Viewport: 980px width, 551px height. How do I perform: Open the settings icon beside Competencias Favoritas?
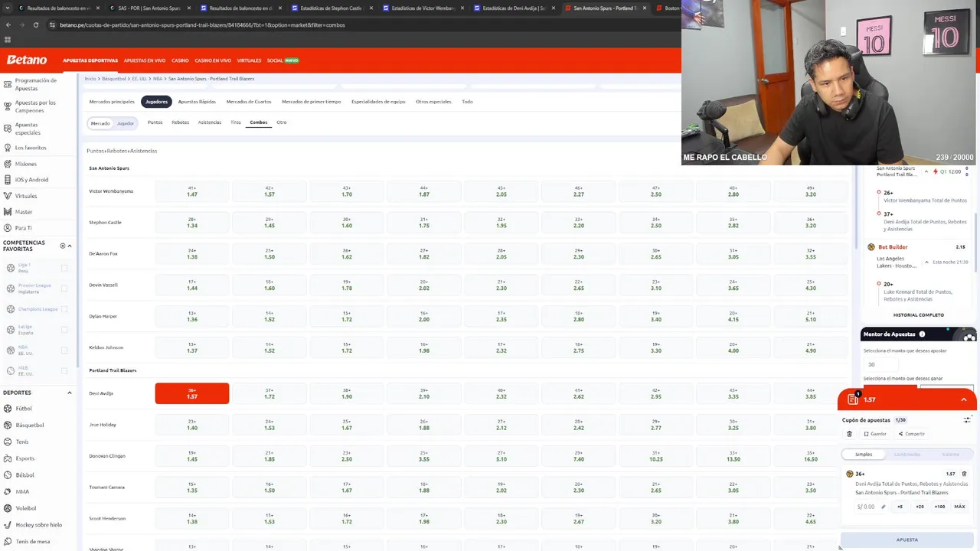click(x=63, y=246)
